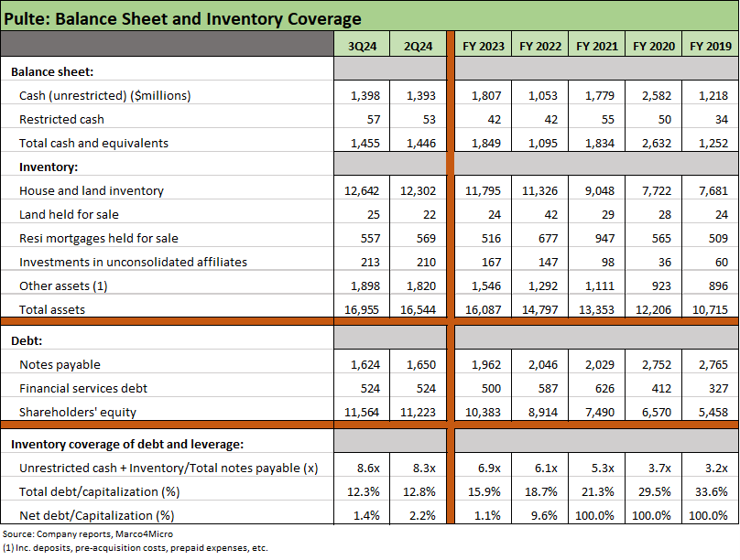Select the FY 2022 shareholders' equity value 8,914
Viewport: 740px width, 560px height.
[x=543, y=413]
